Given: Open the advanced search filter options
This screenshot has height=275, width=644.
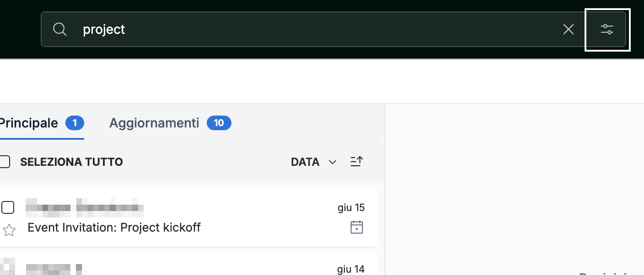Looking at the screenshot, I should point(607,30).
